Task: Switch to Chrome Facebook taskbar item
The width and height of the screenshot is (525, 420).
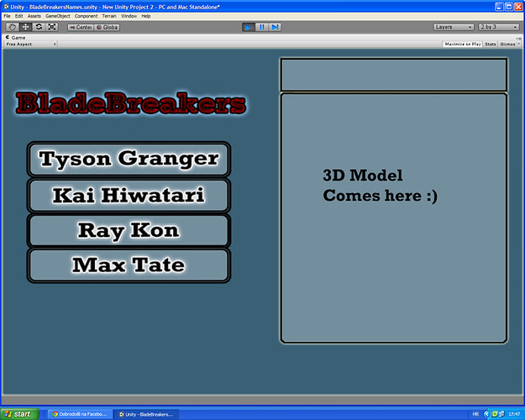Action: tap(80, 414)
